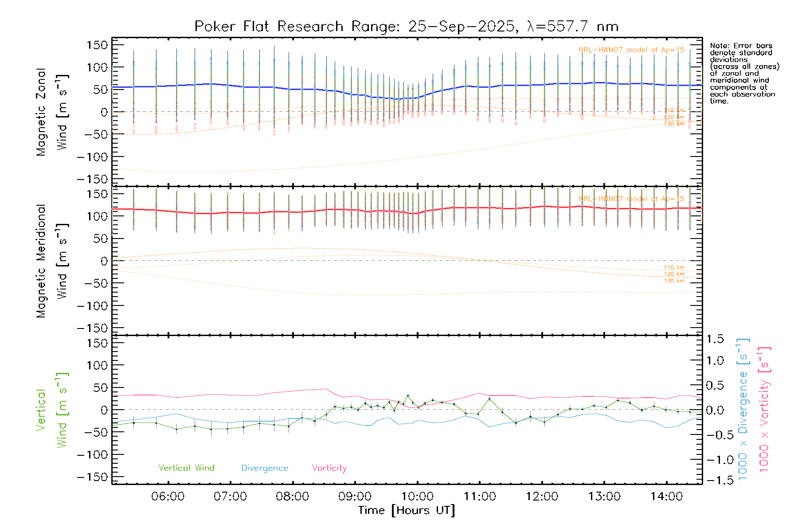Screen dimensions: 798x532
Task: Click the 08:00 time axis tick label
Action: [x=292, y=496]
